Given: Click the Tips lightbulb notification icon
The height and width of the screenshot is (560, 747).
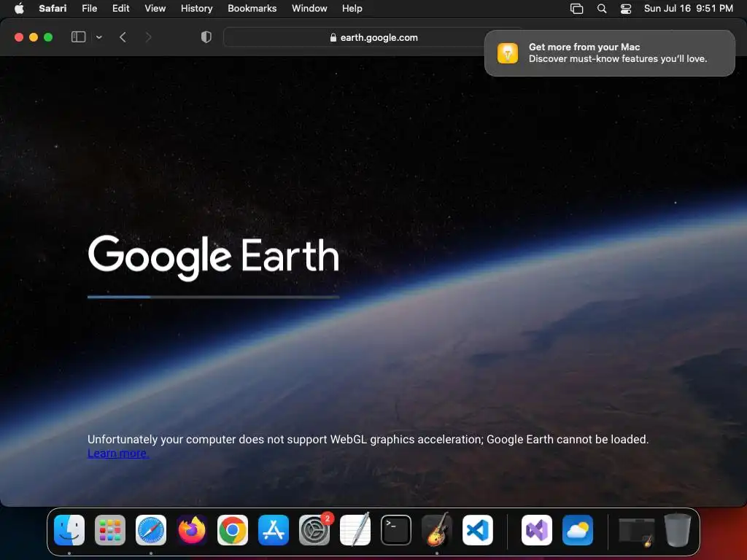Looking at the screenshot, I should 508,52.
